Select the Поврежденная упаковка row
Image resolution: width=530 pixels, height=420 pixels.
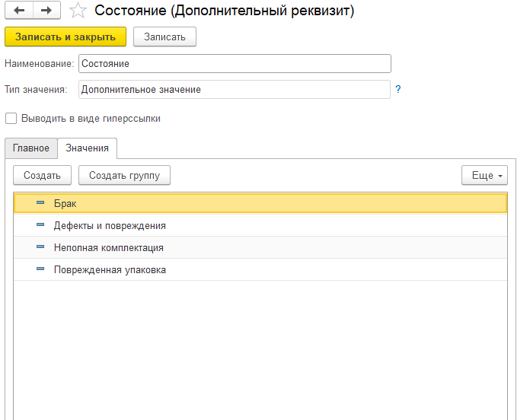[260, 270]
